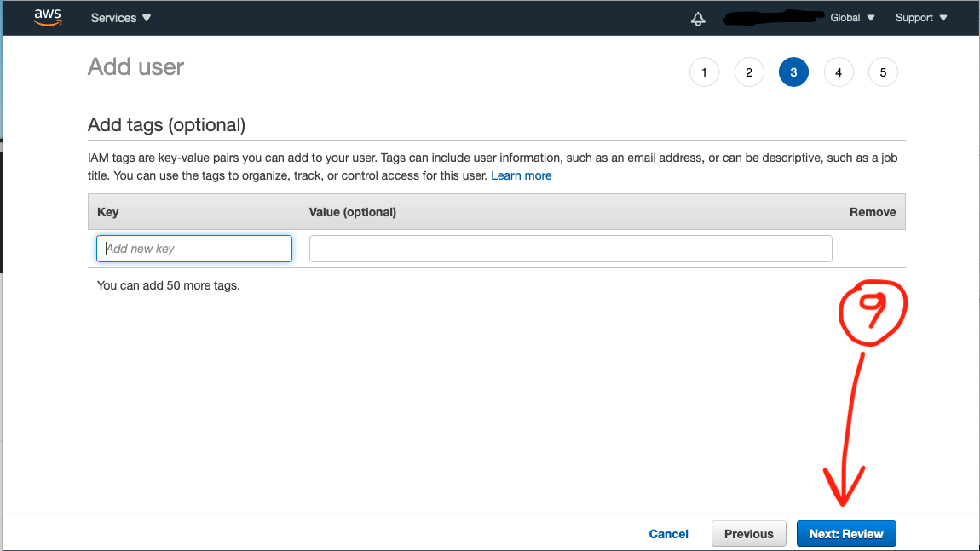Screen dimensions: 980x551
Task: Go to wizard step 2
Action: [749, 72]
